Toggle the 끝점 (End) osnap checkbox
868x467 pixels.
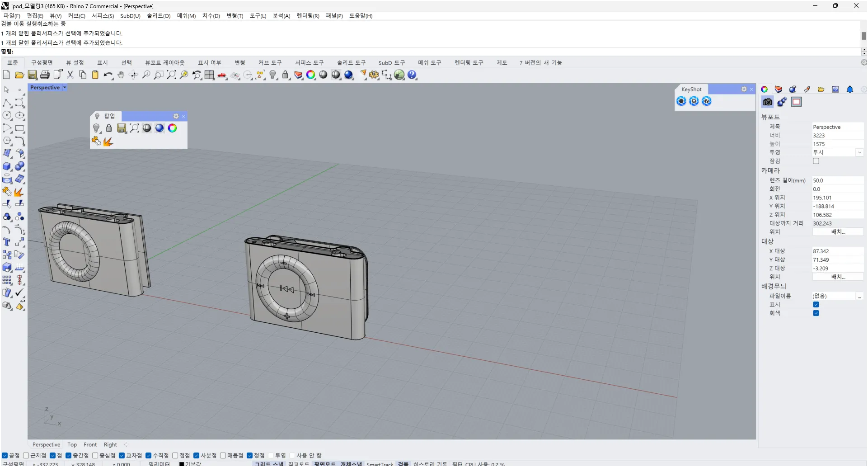coord(5,456)
